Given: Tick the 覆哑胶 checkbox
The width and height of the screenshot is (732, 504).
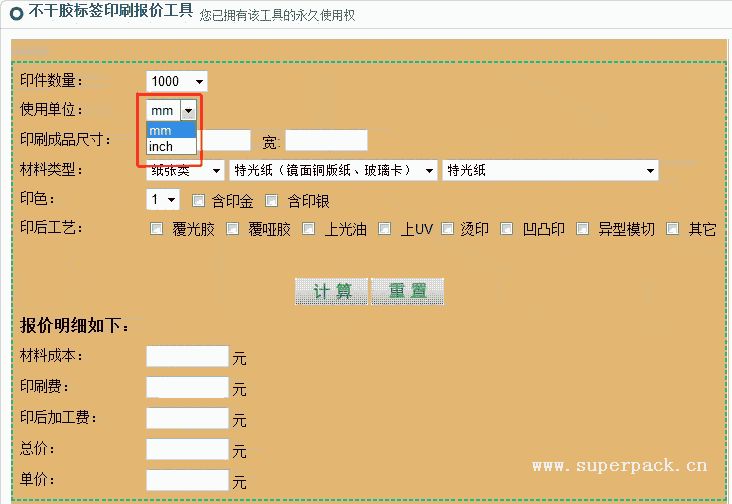Looking at the screenshot, I should (232, 229).
